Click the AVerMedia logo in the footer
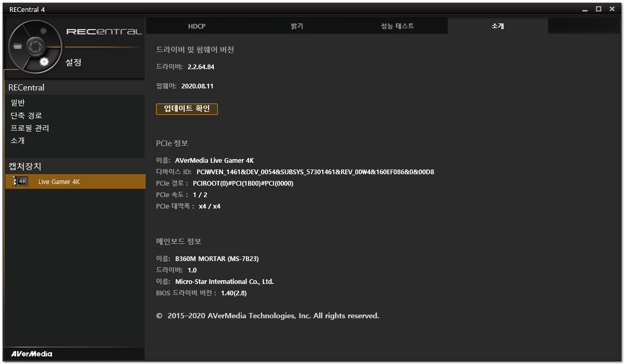624x364 pixels. 32,354
